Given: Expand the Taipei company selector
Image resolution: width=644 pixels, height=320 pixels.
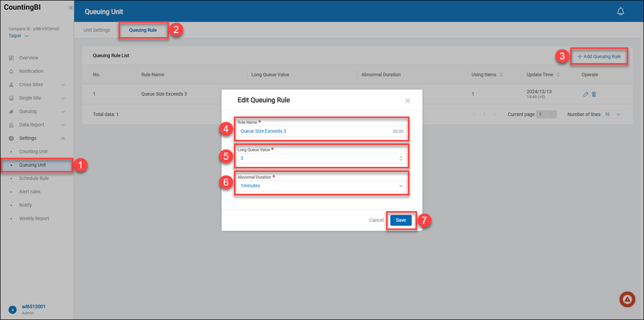Looking at the screenshot, I should [x=19, y=36].
